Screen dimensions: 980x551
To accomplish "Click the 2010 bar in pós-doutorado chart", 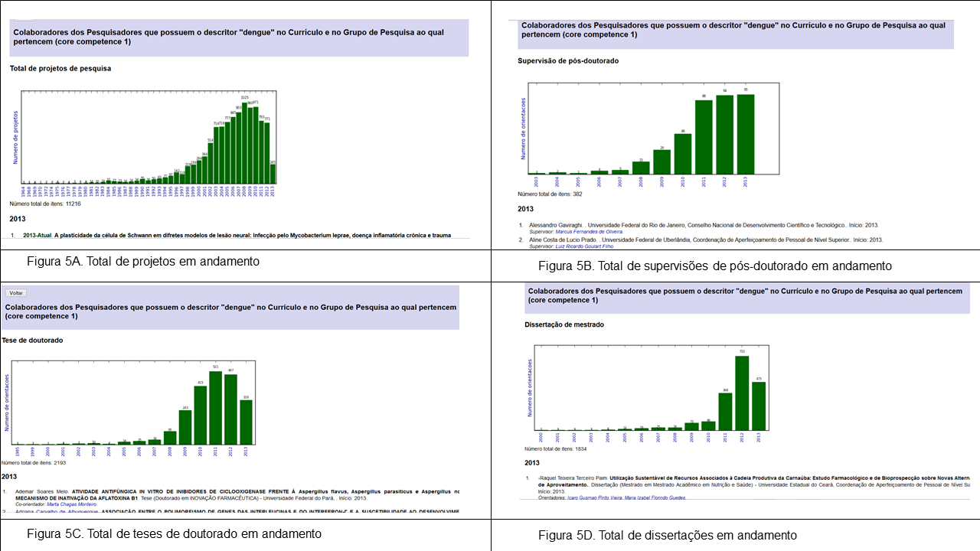I will click(683, 154).
